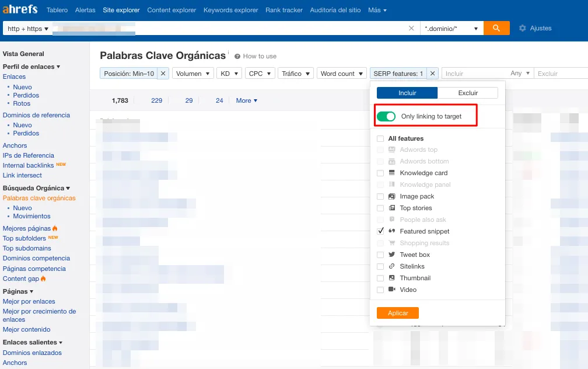Remove the SERP features filter X
The height and width of the screenshot is (369, 588).
pyautogui.click(x=432, y=74)
